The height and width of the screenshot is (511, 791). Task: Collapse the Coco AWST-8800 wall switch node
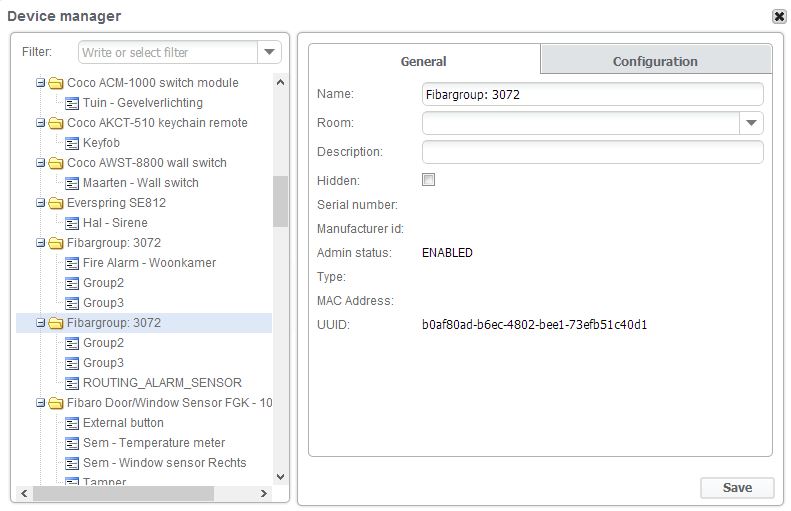tap(40, 163)
